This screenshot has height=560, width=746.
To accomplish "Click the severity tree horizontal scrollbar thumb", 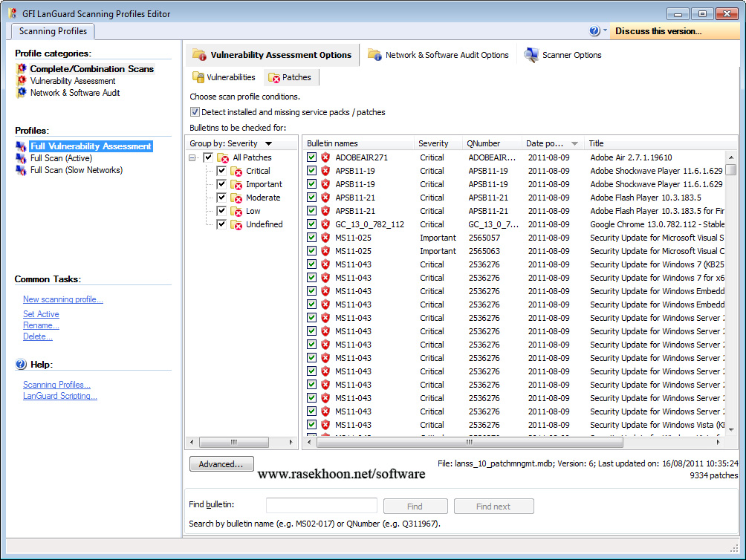I will point(233,442).
